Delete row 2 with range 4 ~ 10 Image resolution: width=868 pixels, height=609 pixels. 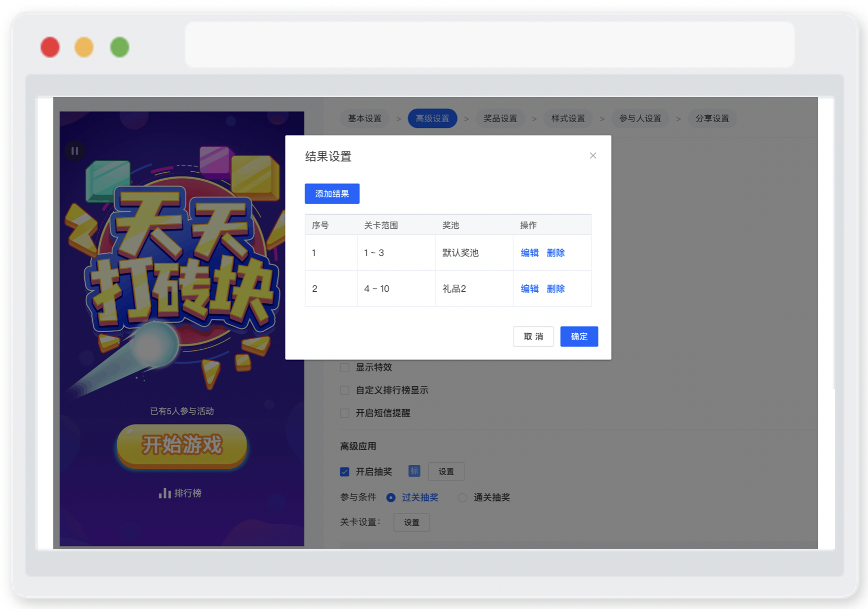coord(556,289)
